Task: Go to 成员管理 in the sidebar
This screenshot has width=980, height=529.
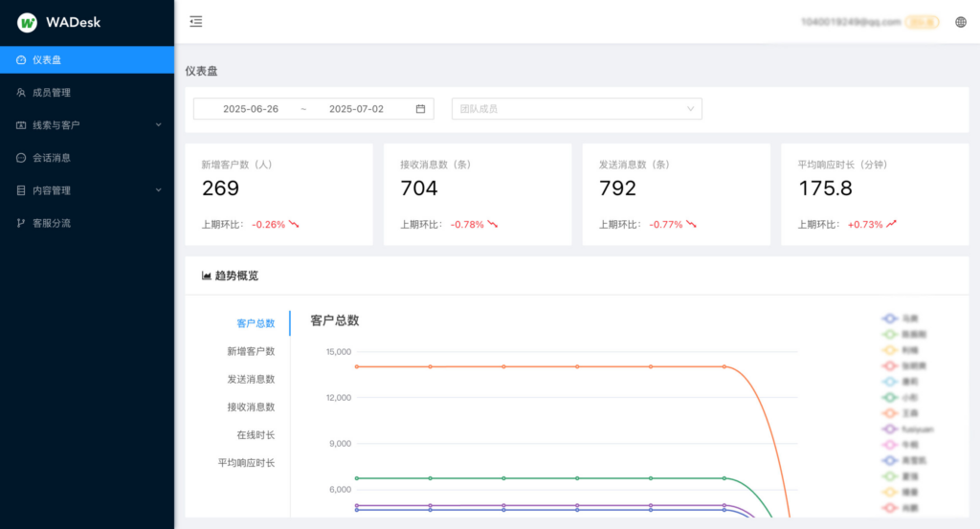Action: pyautogui.click(x=87, y=93)
